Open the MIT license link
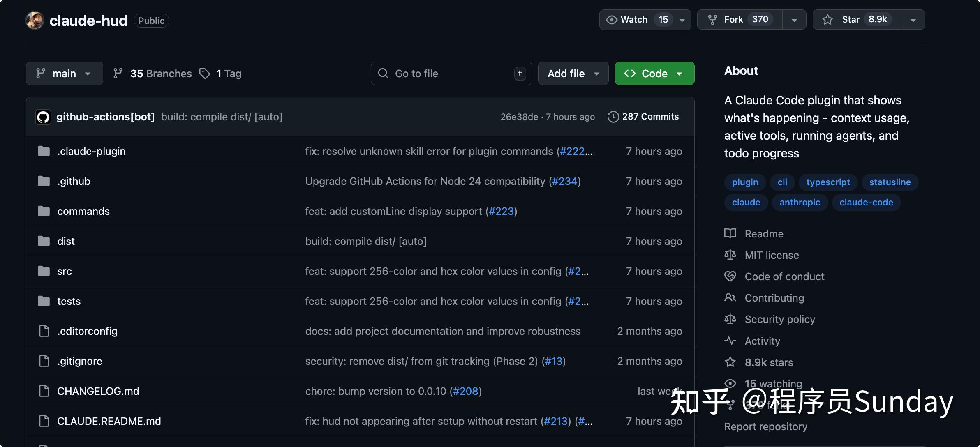This screenshot has width=980, height=447. coord(772,255)
